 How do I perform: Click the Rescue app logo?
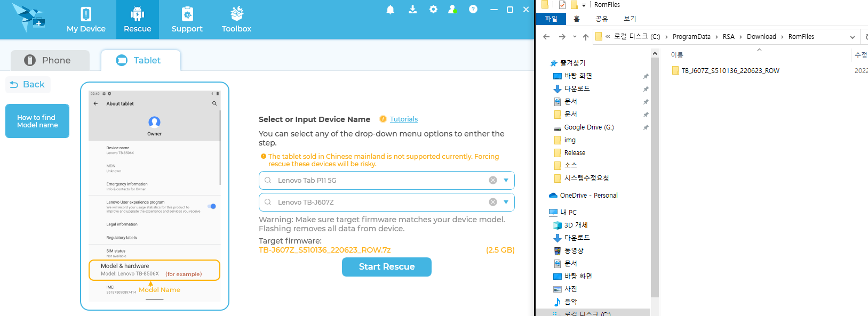click(28, 18)
